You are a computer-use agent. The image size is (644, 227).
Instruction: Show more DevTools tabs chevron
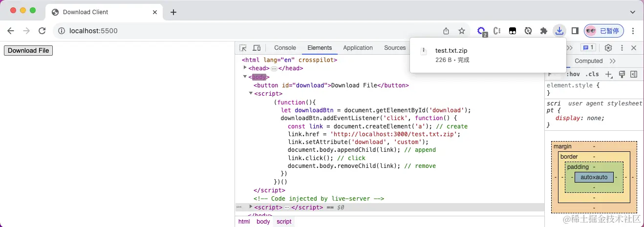569,48
